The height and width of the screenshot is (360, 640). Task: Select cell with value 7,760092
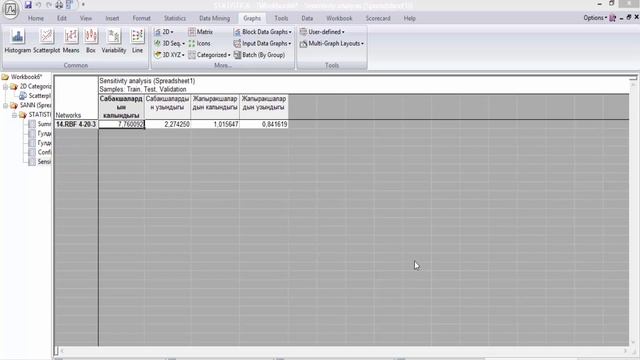(x=122, y=124)
